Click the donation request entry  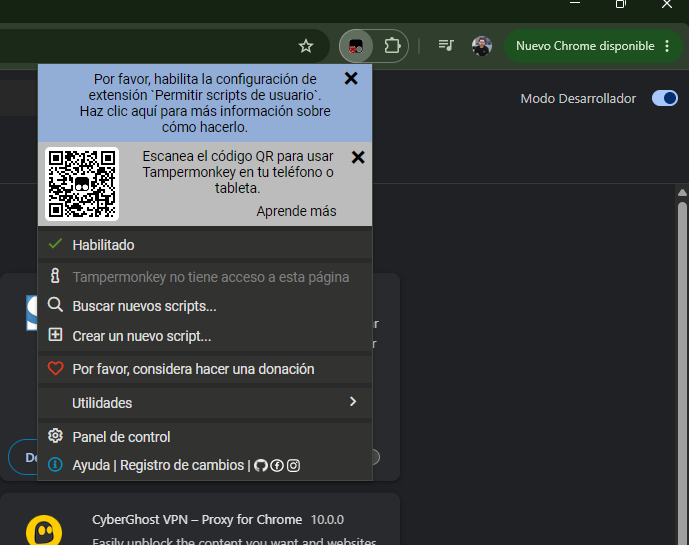point(205,369)
